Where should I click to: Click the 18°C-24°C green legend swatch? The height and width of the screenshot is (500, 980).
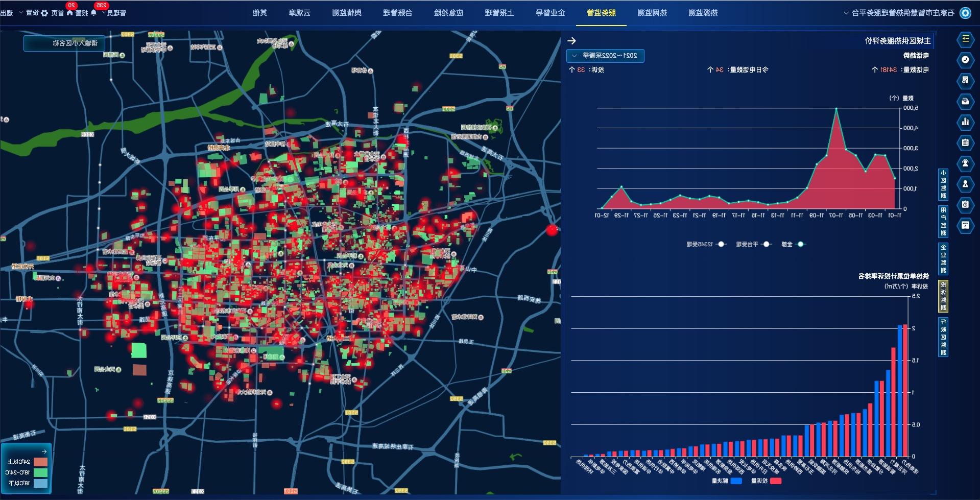pos(40,472)
